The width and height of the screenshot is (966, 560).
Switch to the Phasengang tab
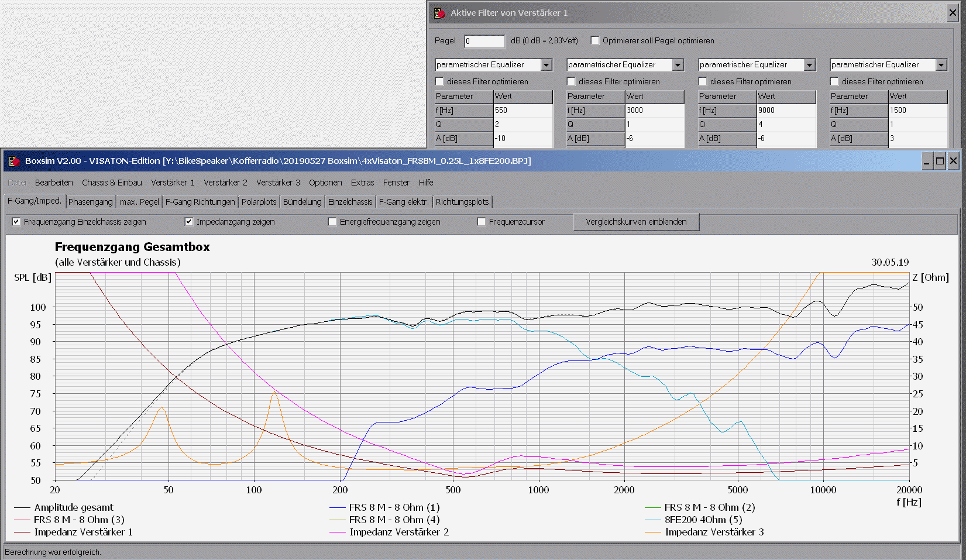pos(90,202)
